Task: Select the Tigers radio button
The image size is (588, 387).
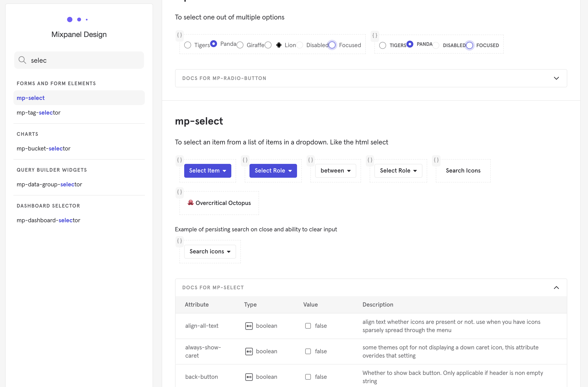Action: click(188, 45)
